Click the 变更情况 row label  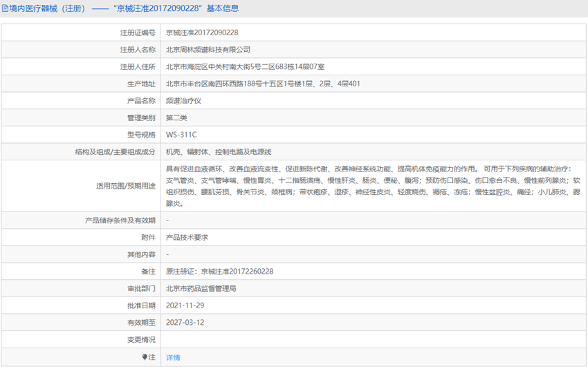coord(141,339)
